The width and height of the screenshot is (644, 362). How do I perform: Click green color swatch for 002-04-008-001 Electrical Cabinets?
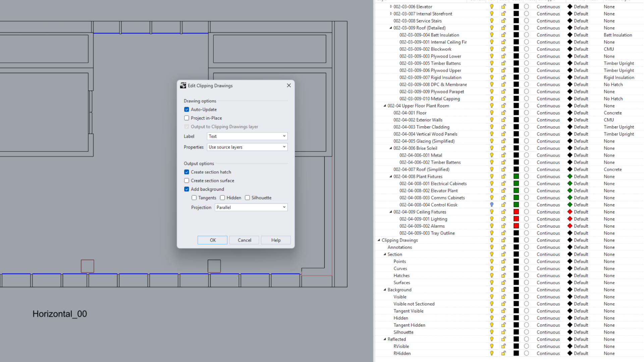tap(516, 184)
